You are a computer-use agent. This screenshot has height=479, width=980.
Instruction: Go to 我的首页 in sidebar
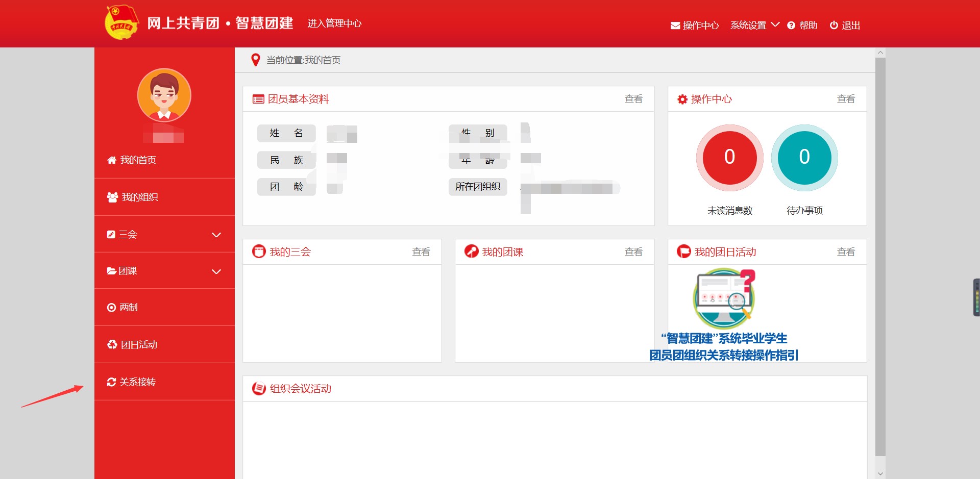[138, 160]
